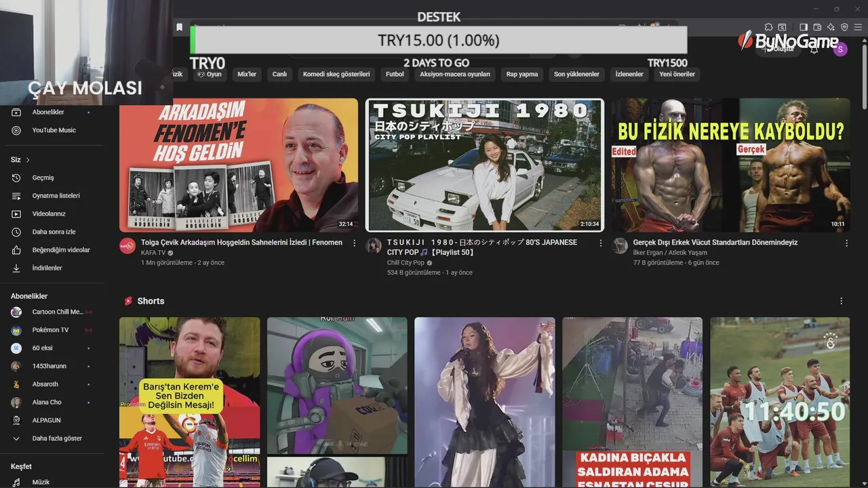Open Daha sonra izle in the sidebar
868x488 pixels.
click(x=52, y=232)
